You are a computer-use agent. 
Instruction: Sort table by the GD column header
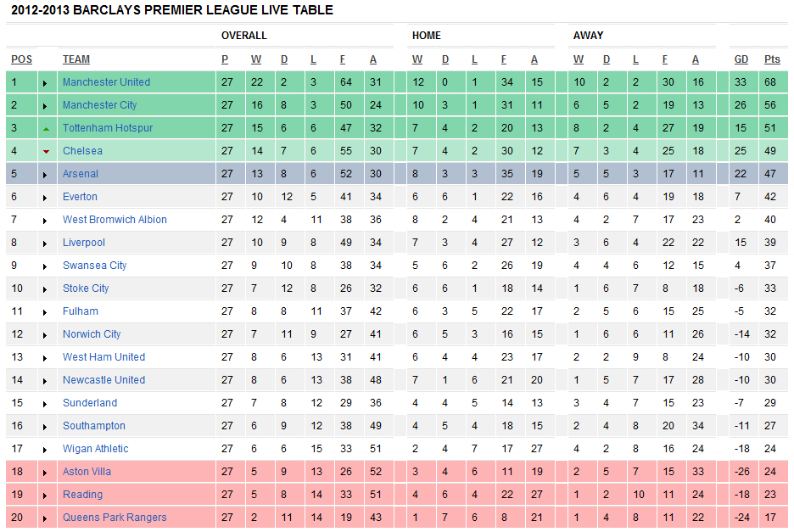741,59
